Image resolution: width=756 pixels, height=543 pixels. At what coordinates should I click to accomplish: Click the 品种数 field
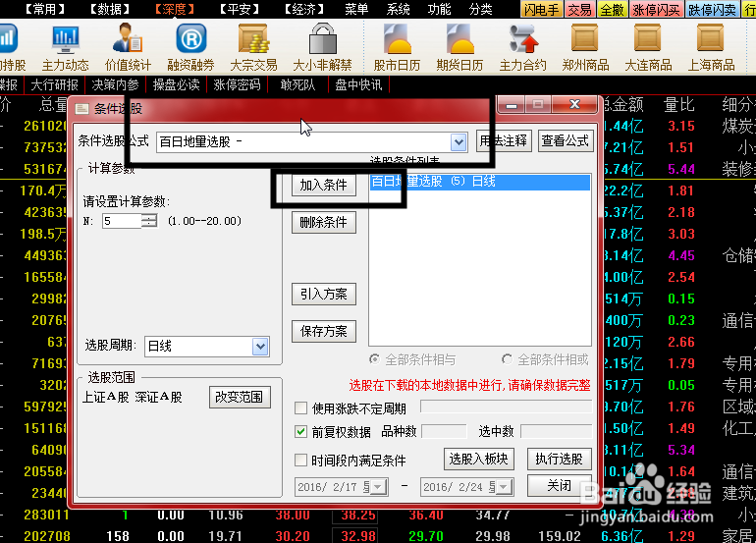444,432
